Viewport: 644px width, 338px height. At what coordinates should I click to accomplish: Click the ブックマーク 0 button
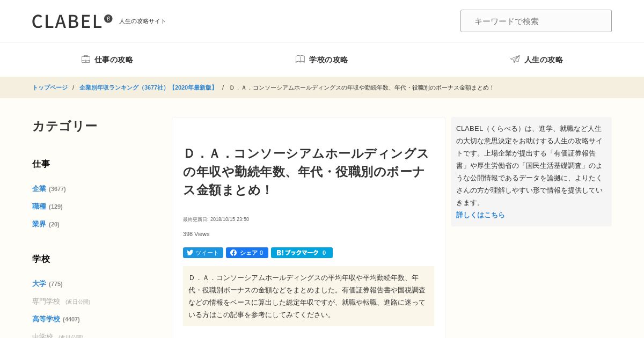pos(302,253)
